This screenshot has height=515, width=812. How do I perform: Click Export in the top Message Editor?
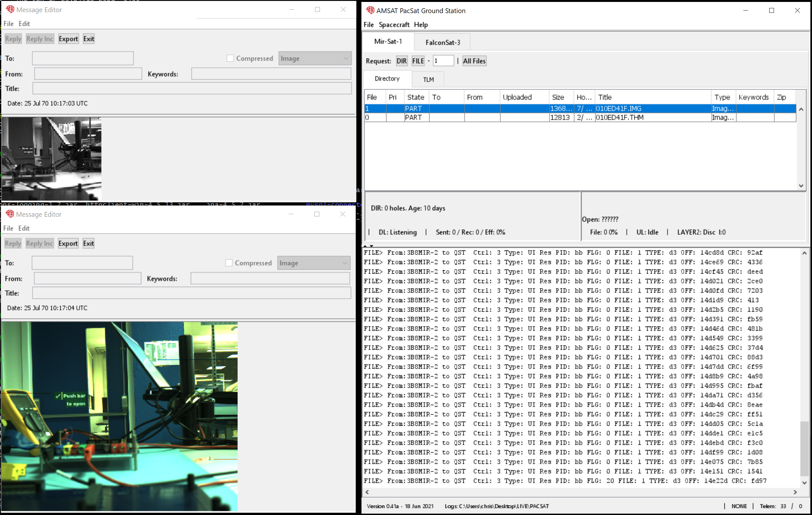coord(68,39)
